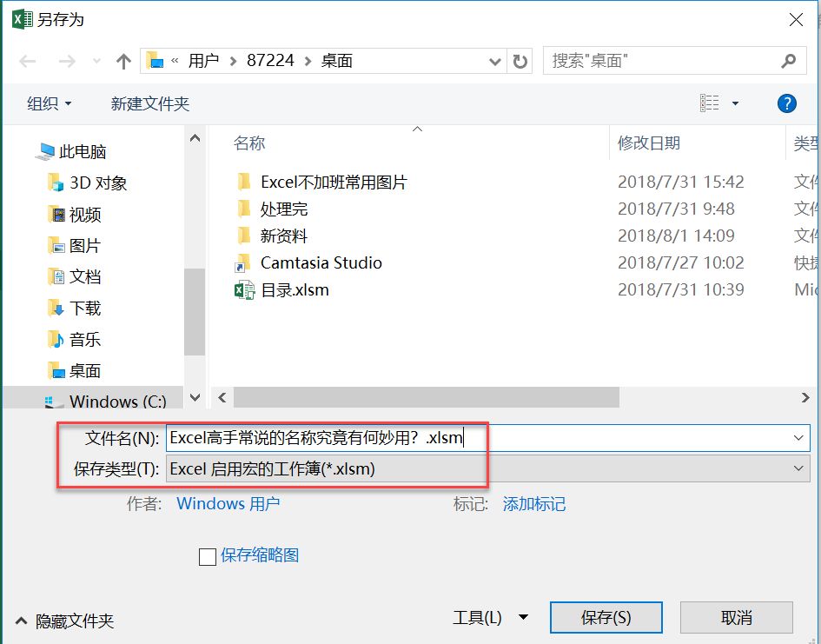
Task: Enable the 保存缩略图 checkbox
Action: [x=208, y=556]
